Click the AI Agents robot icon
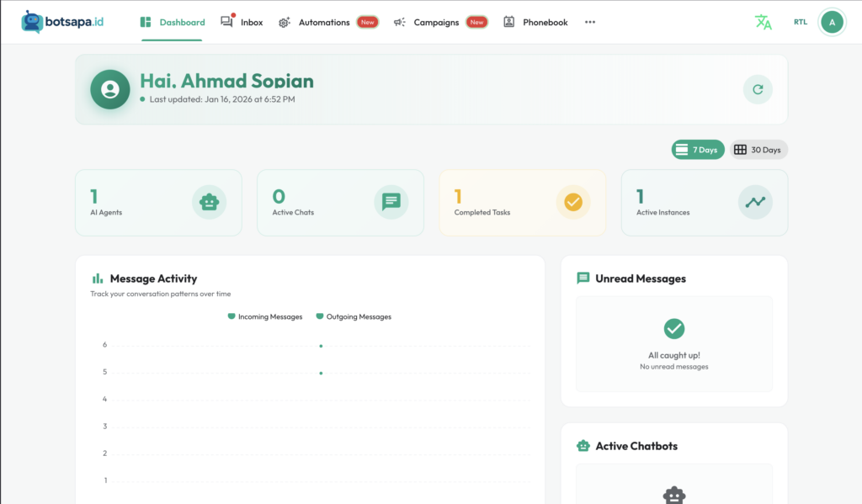The image size is (862, 504). coord(209,202)
